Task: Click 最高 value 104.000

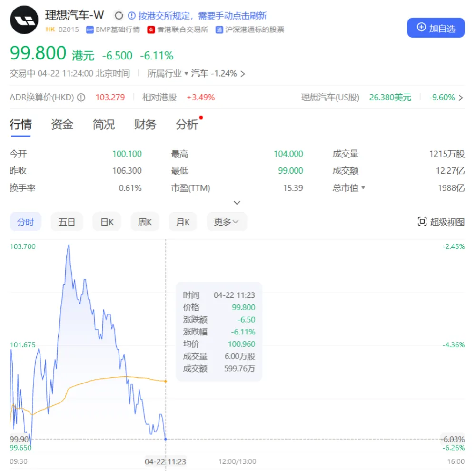Action: tap(288, 154)
